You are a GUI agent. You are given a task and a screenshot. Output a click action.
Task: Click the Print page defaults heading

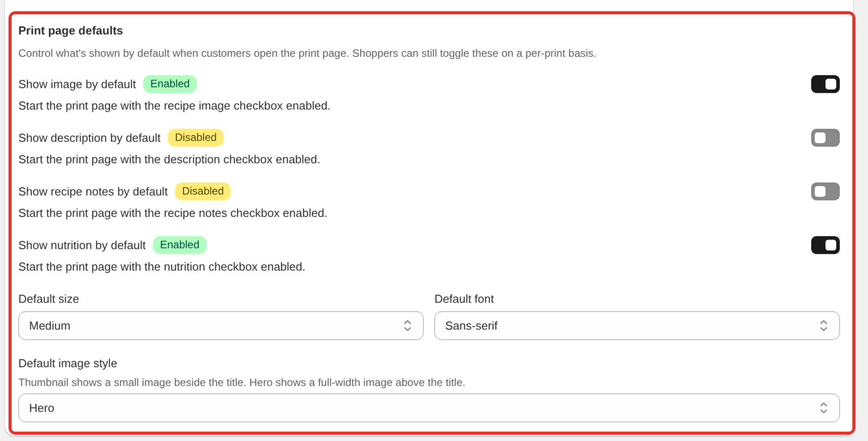tap(71, 31)
